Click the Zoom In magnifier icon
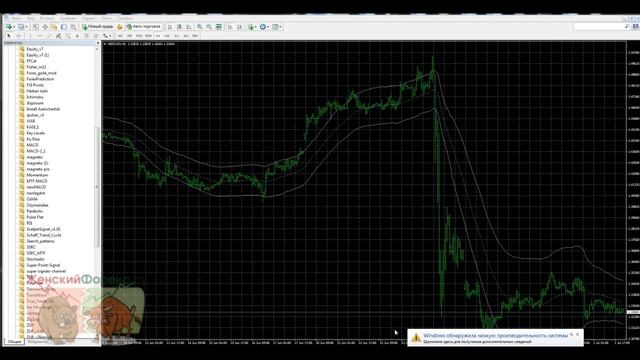The width and height of the screenshot is (640, 360). click(x=200, y=27)
